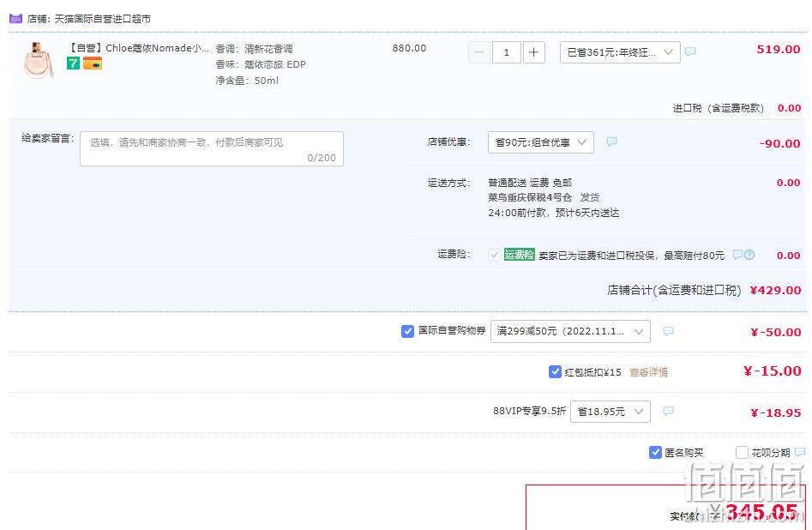Image resolution: width=812 pixels, height=530 pixels.
Task: Open the 满299减50元 coupon dropdown
Action: pos(570,331)
